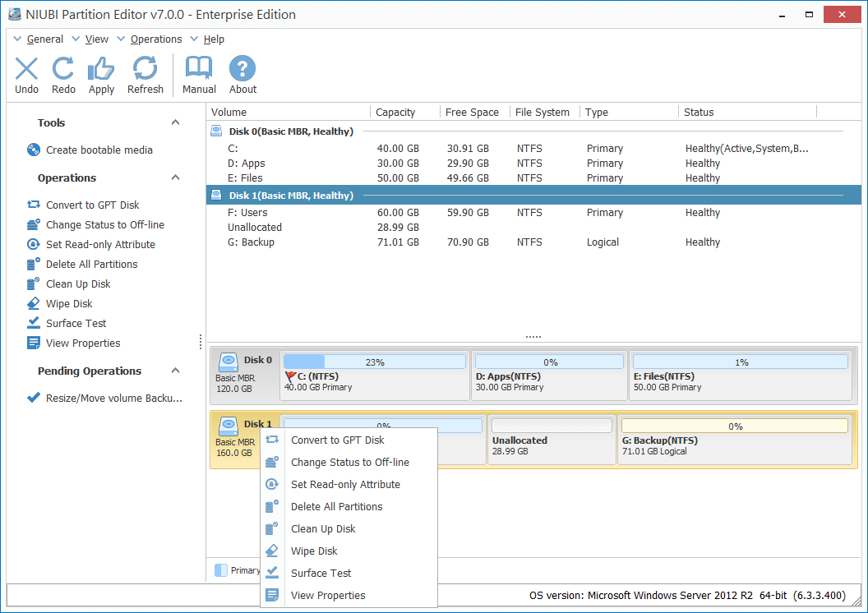Open the View menu
This screenshot has height=613, width=868.
tap(97, 39)
